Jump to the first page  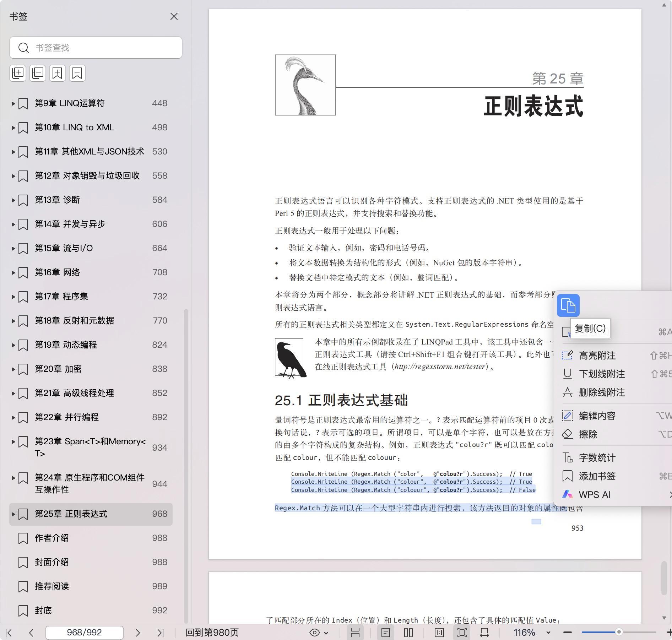tap(9, 633)
